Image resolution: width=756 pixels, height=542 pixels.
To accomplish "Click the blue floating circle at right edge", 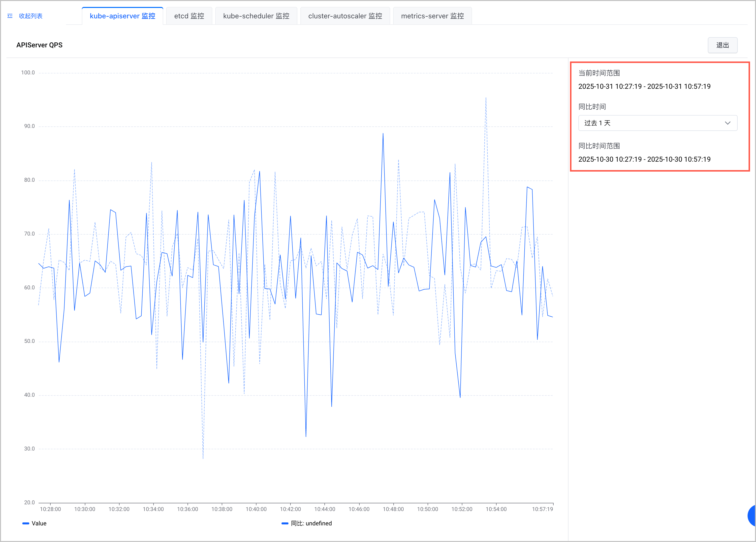I will (752, 515).
